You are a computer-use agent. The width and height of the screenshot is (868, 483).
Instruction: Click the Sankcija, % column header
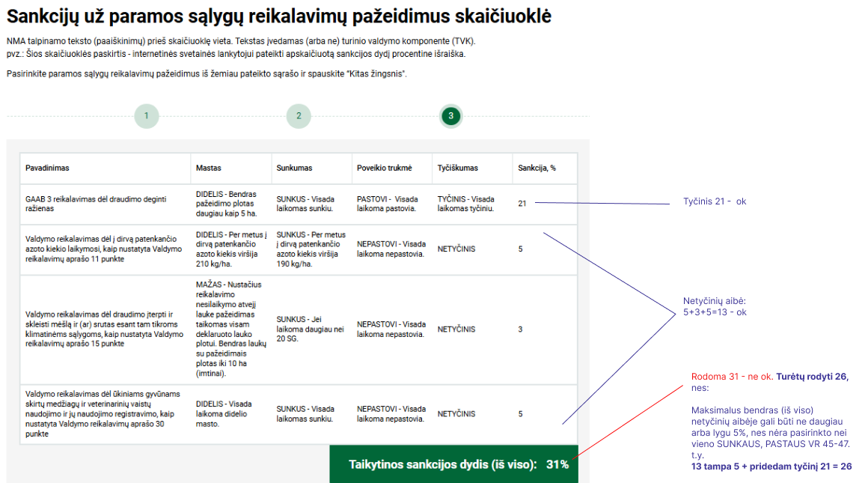pyautogui.click(x=537, y=168)
